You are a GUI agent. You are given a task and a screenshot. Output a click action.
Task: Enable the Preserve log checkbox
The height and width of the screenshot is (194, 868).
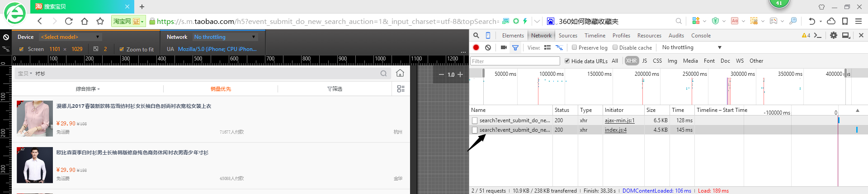click(574, 47)
